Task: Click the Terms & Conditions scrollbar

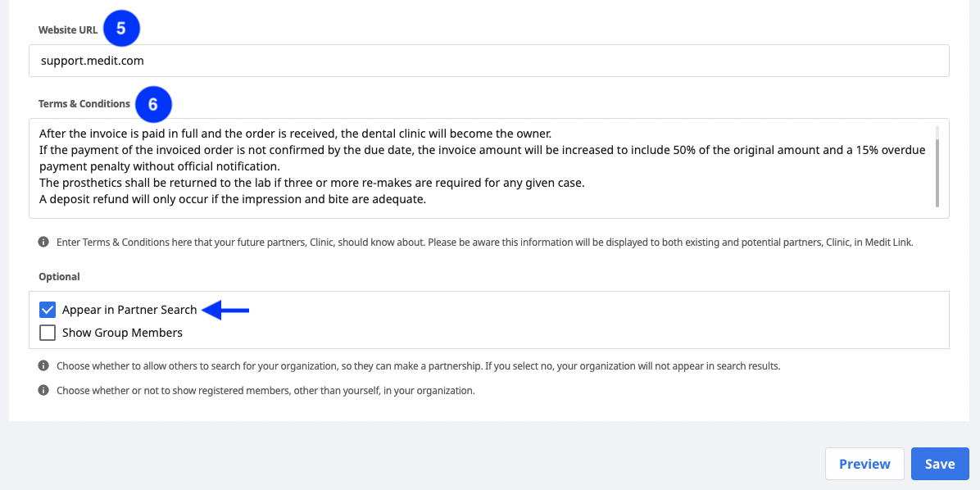Action: (x=937, y=167)
